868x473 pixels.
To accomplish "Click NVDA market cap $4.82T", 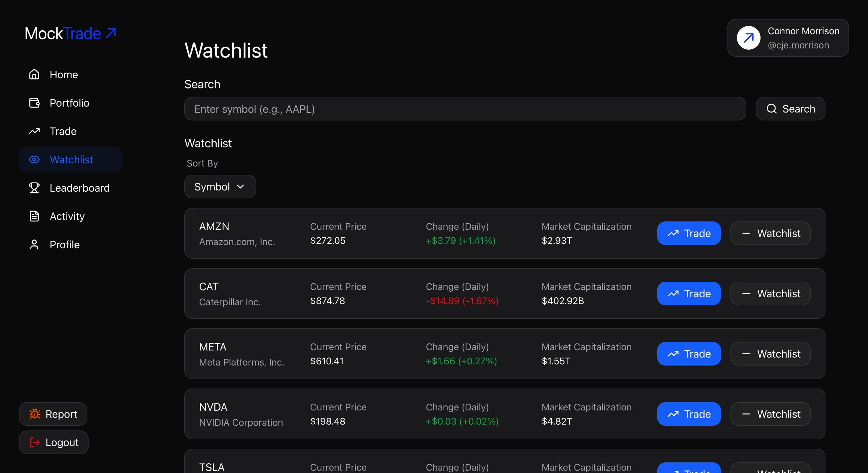I will pyautogui.click(x=557, y=421).
